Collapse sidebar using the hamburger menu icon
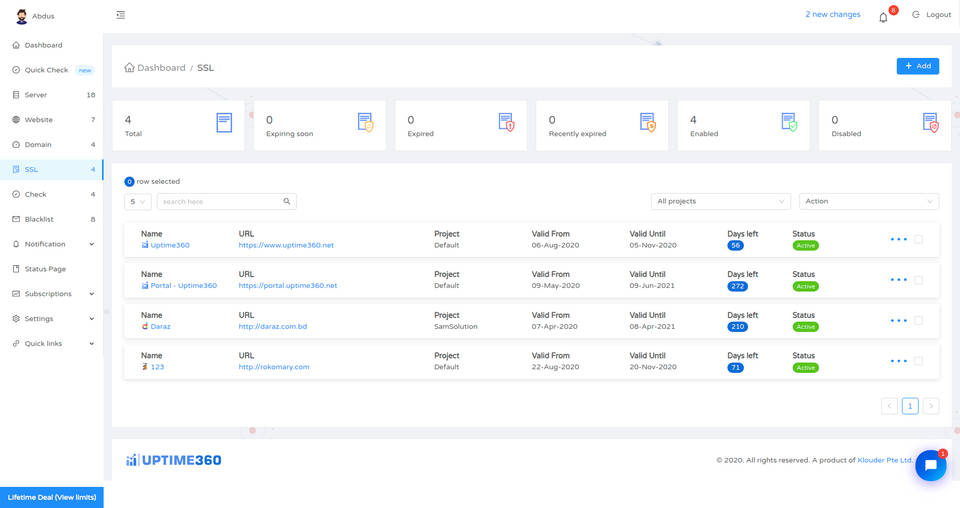The height and width of the screenshot is (508, 960). point(121,15)
